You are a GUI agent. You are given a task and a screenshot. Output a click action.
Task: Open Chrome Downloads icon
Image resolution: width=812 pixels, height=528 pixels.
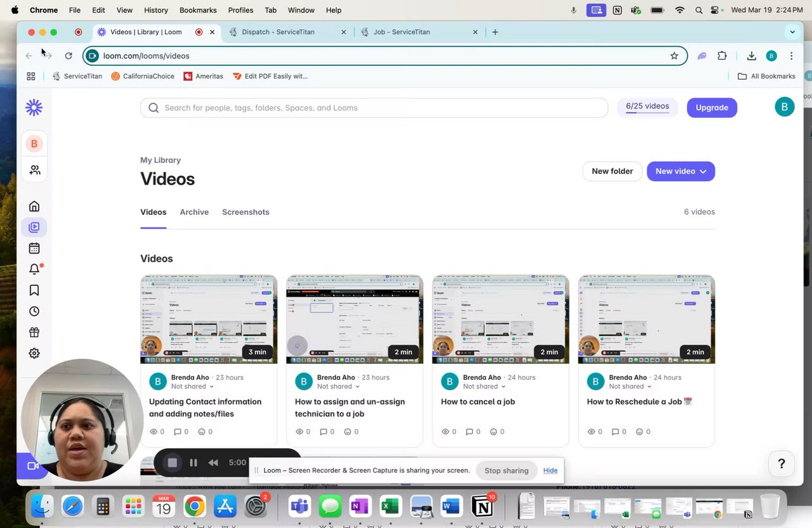[751, 56]
